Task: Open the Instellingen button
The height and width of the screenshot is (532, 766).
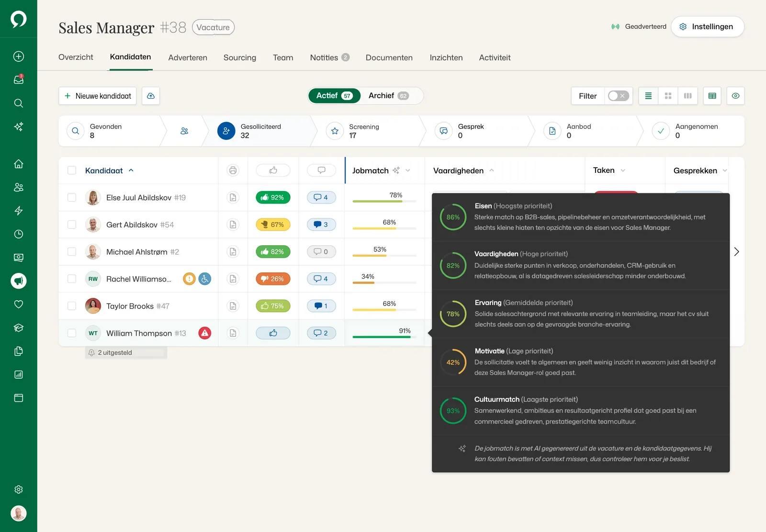Action: pyautogui.click(x=708, y=27)
